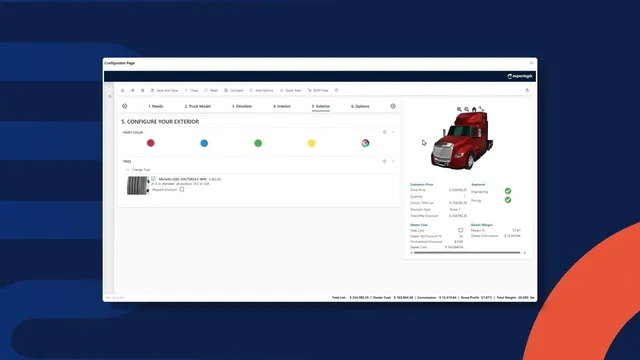Screen dimensions: 640x360
Task: Choose the green paint color
Action: click(258, 143)
